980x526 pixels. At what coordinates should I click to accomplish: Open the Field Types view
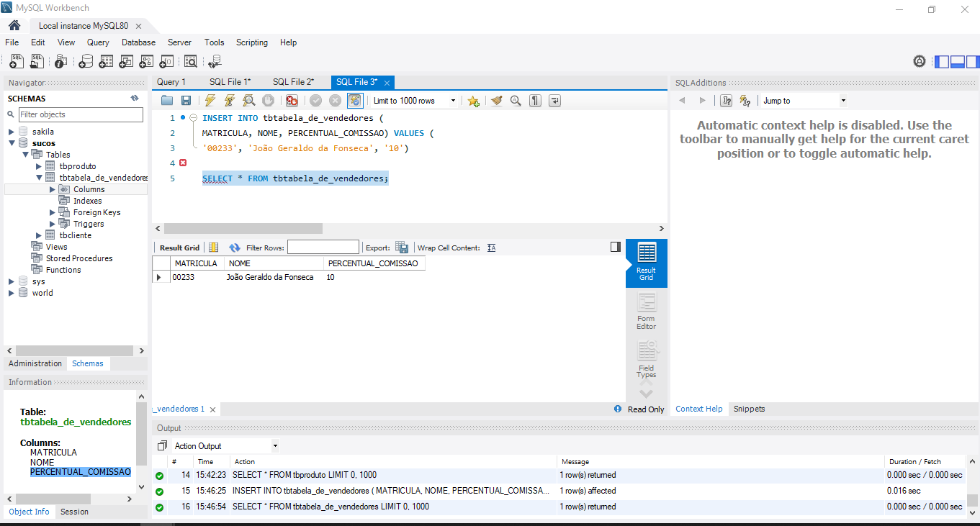[x=647, y=360]
